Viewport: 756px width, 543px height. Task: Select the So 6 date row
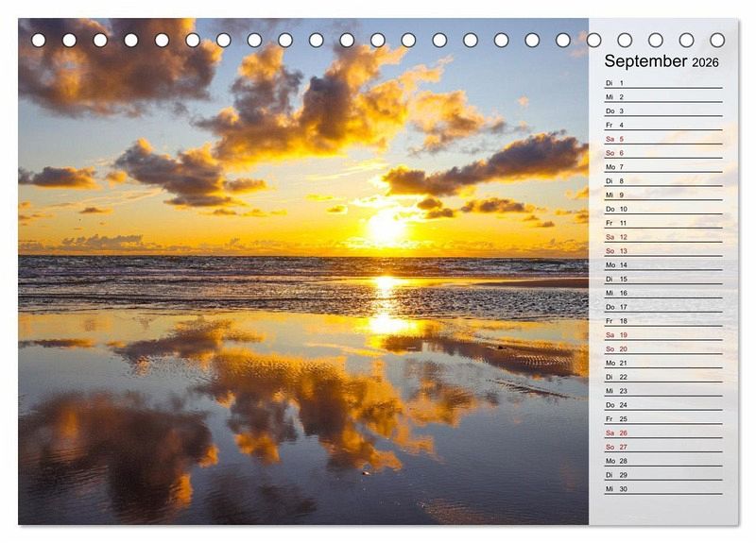click(662, 153)
